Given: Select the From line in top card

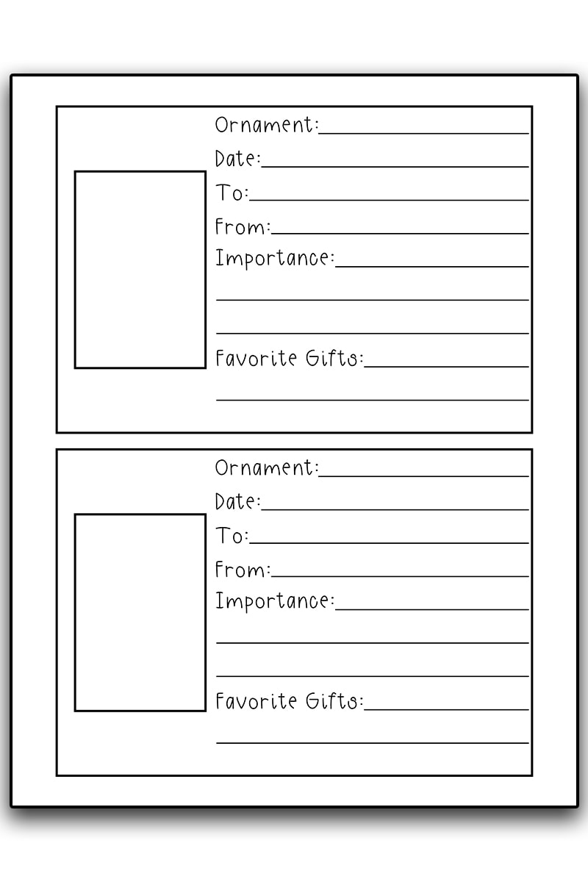Looking at the screenshot, I should pos(400,234).
